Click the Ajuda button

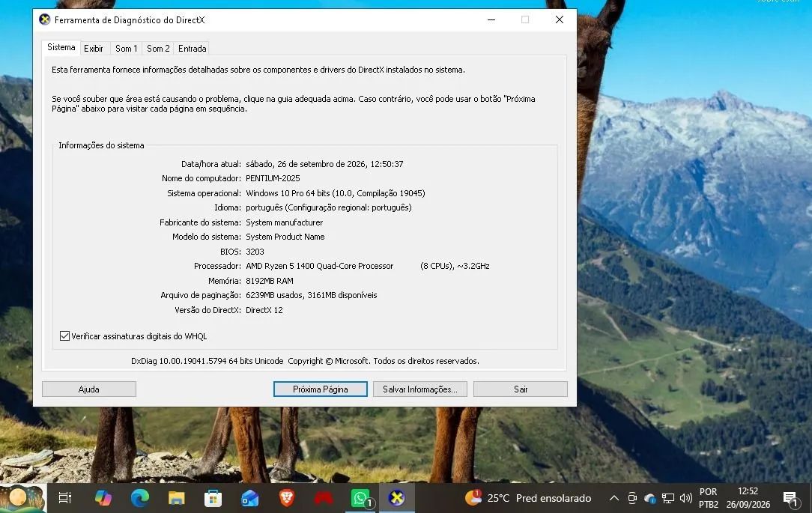[89, 389]
